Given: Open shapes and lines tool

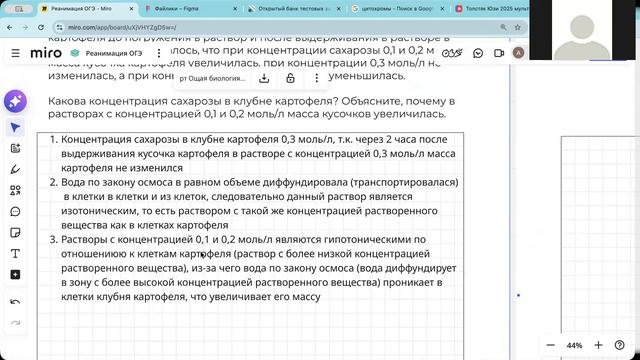Looking at the screenshot, I should [x=15, y=190].
